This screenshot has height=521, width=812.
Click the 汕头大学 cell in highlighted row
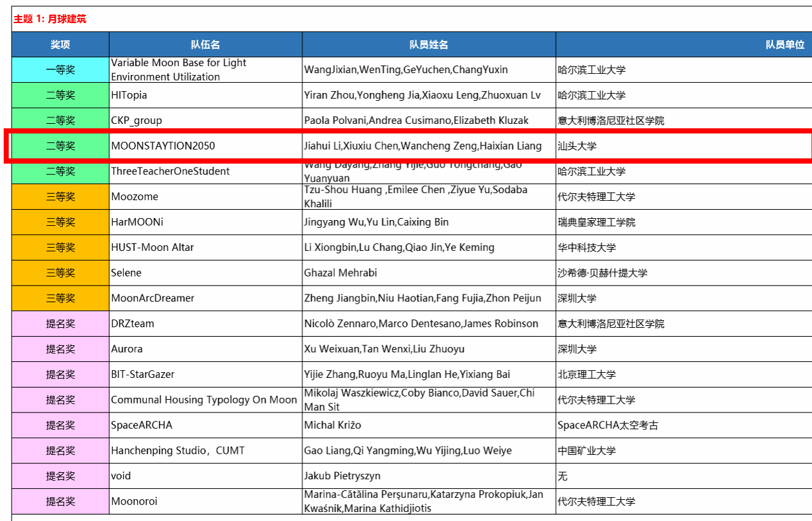(577, 146)
